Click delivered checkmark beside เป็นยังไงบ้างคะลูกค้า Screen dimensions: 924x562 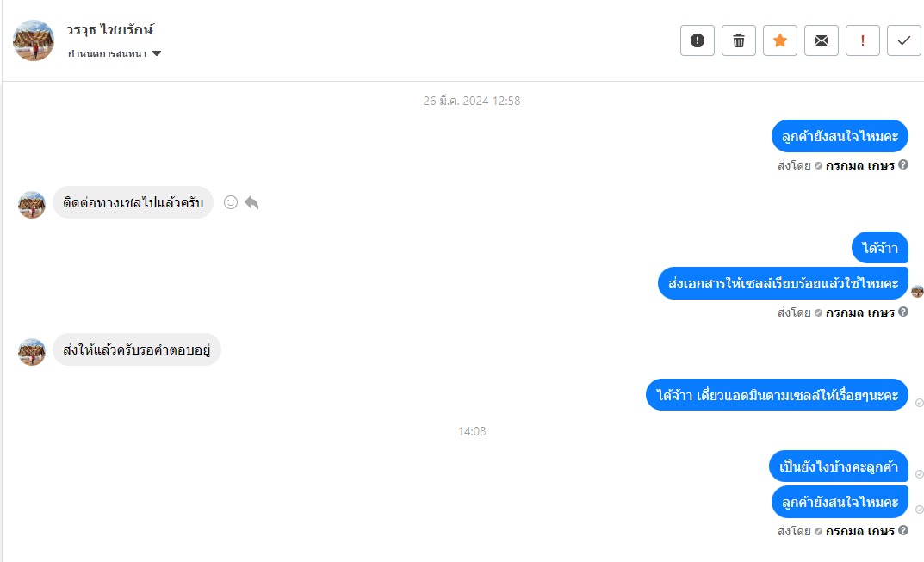point(919,474)
